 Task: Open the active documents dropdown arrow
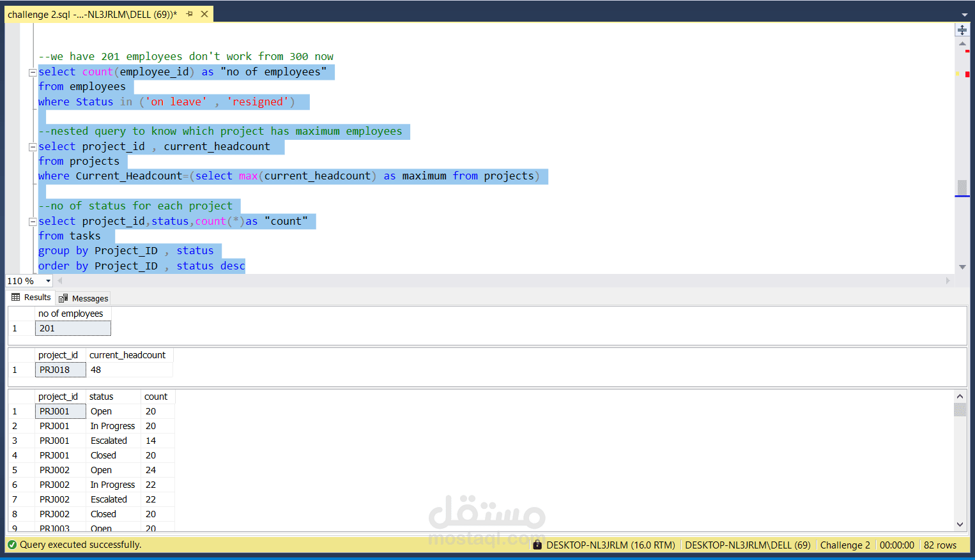(x=964, y=14)
